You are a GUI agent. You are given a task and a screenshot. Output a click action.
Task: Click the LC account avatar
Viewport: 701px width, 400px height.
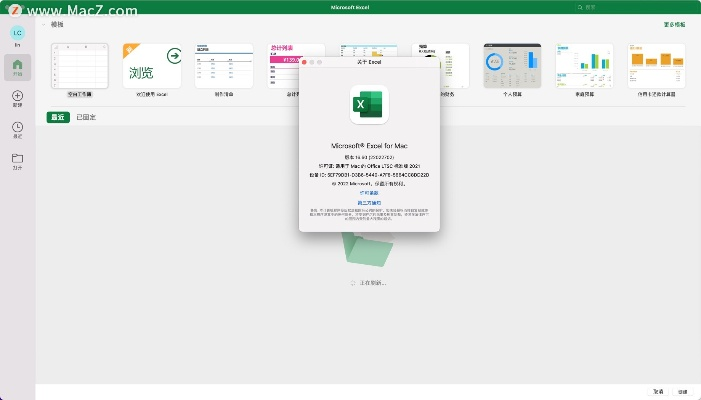17,33
